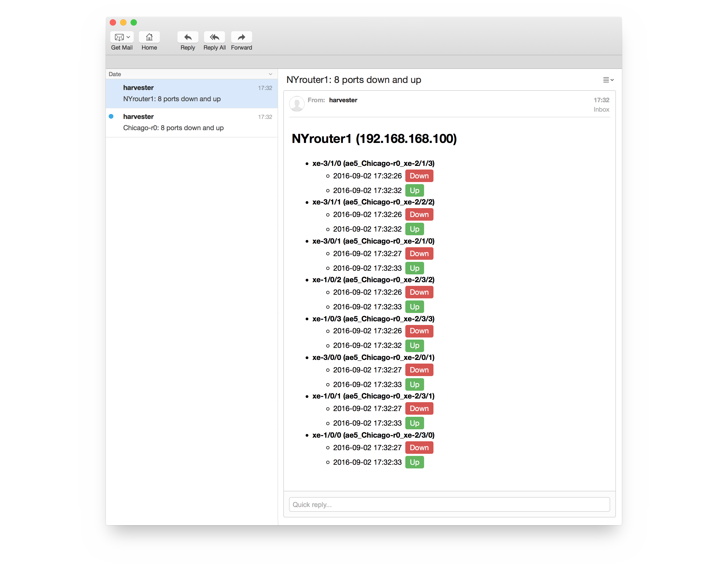Screen dimensions: 728x567
Task: Click Down badge under xe-3/1/0
Action: (x=419, y=176)
